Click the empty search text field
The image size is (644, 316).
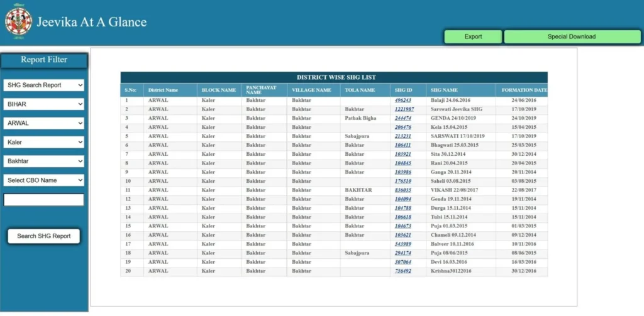pyautogui.click(x=43, y=200)
